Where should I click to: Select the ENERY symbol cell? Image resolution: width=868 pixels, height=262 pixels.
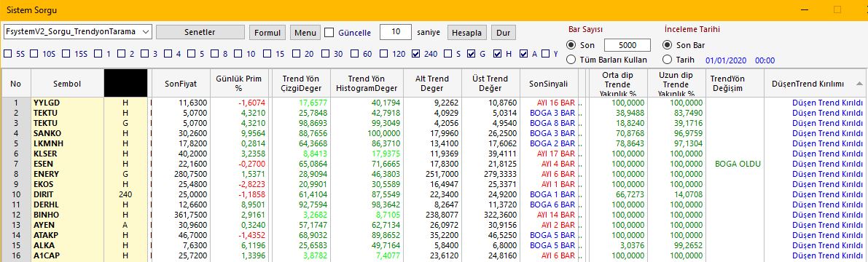pos(67,174)
